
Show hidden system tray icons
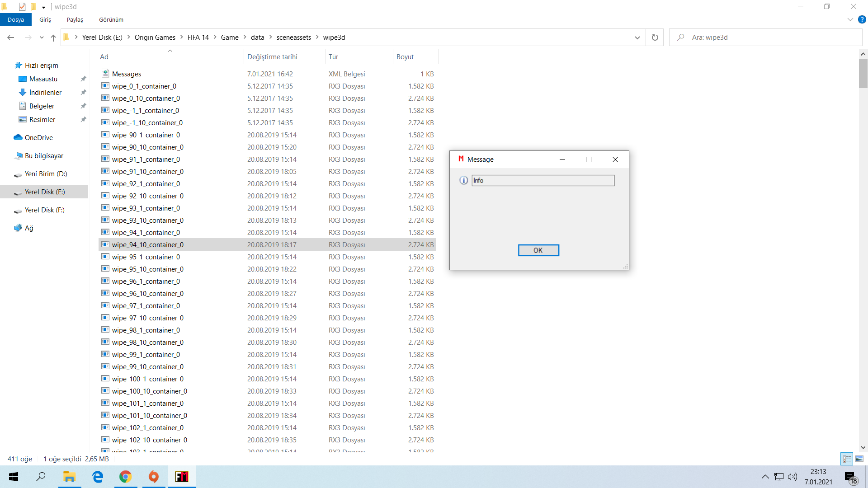[x=765, y=477]
